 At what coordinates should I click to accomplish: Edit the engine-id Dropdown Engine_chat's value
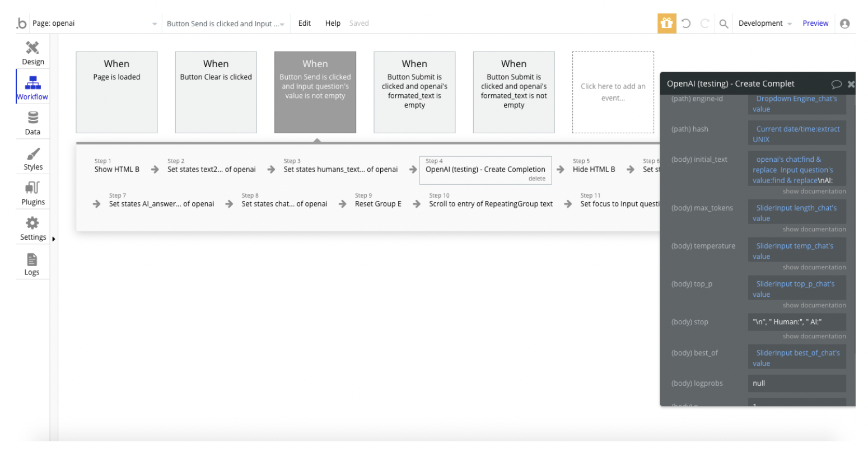797,104
